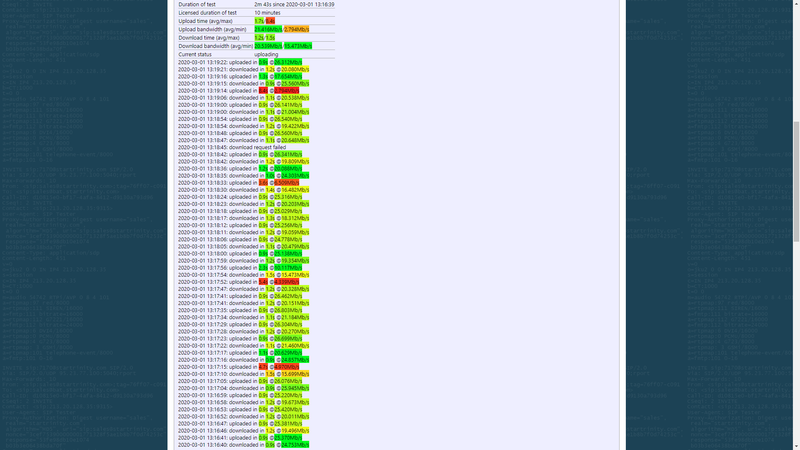Screen dimensions: 800x450
Task: Click log entry '13:18:30: downloaded'
Action: (x=243, y=190)
